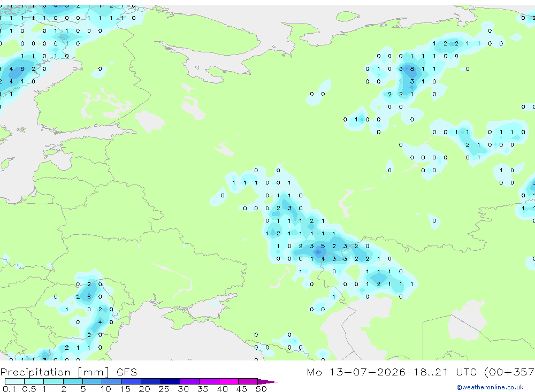Pick the 10–15 mm legend swatch
535x392 pixels.
point(112,381)
